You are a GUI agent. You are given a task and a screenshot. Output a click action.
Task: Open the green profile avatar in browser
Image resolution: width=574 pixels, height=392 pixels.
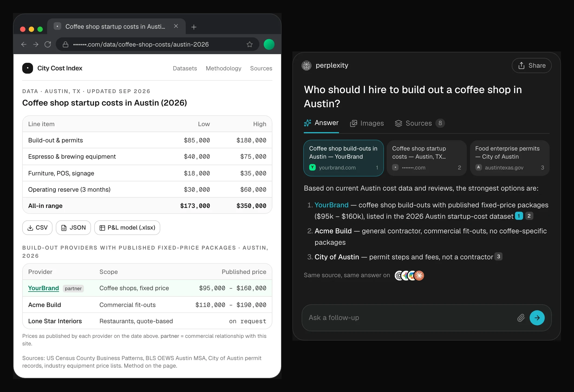click(269, 44)
